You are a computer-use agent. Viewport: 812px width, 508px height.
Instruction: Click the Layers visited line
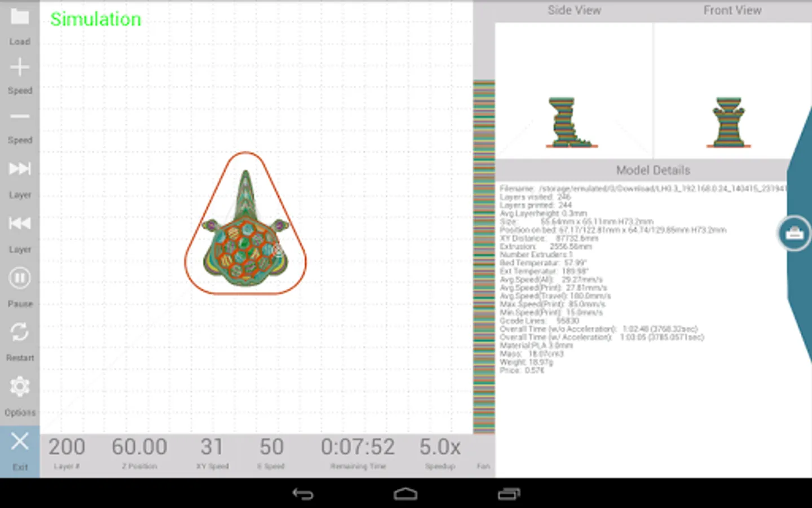[535, 197]
